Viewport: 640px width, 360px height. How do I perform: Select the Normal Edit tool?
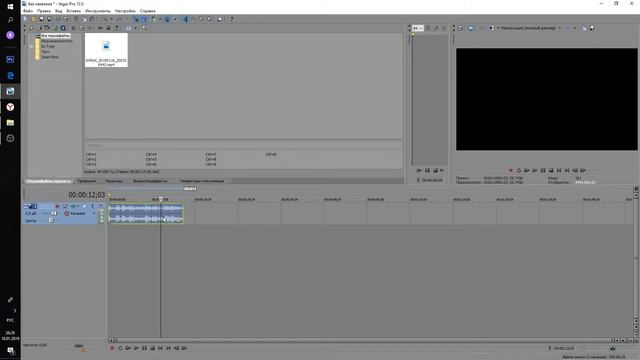186,19
